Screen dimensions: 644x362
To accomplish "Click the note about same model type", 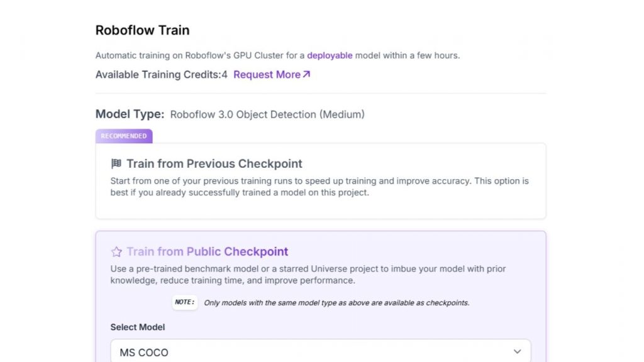I will click(x=336, y=303).
